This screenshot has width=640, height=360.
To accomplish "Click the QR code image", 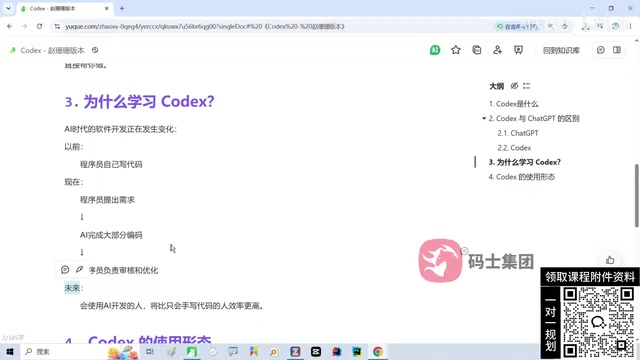I will click(x=598, y=322).
